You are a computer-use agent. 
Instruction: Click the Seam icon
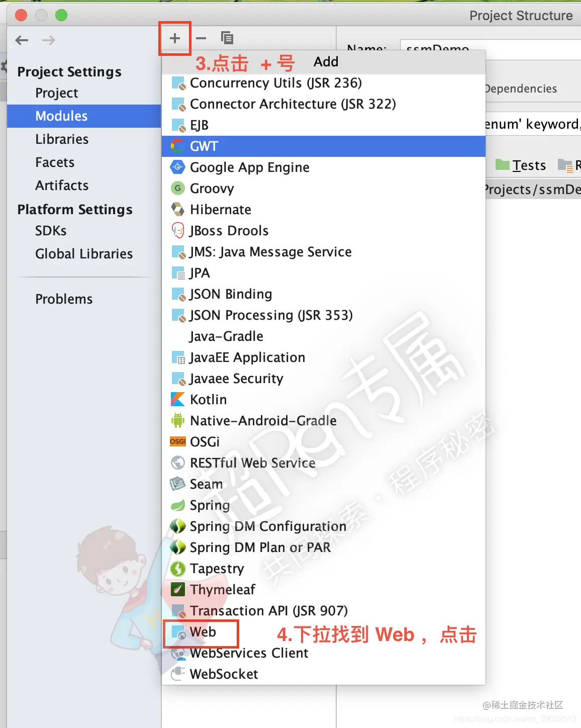[x=178, y=484]
